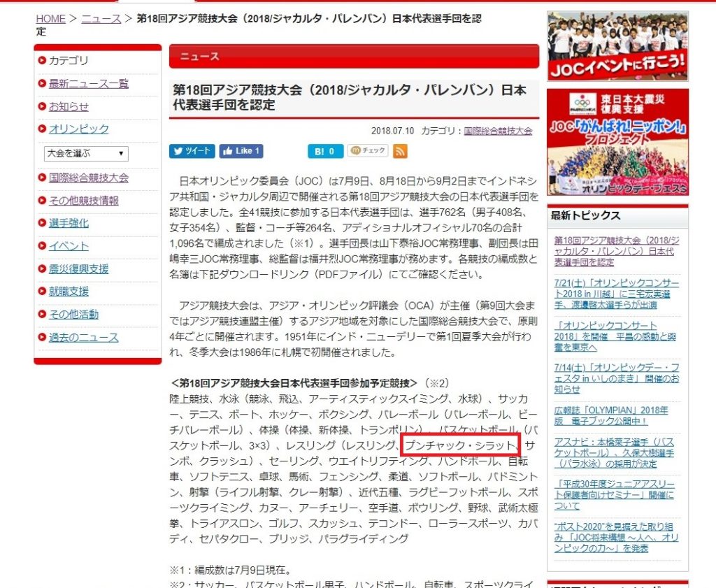716x588 pixels.
Task: Open the がんばれ!ニッポン! project banner
Action: coord(617,142)
